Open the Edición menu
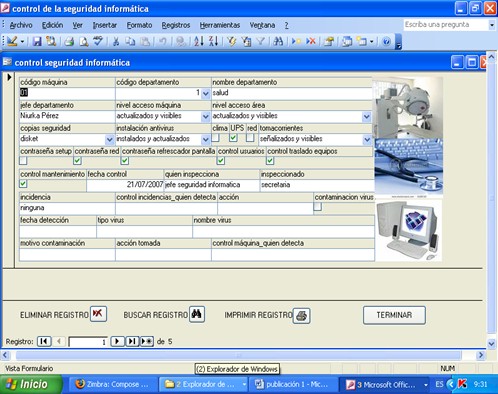498x394 pixels. click(52, 25)
